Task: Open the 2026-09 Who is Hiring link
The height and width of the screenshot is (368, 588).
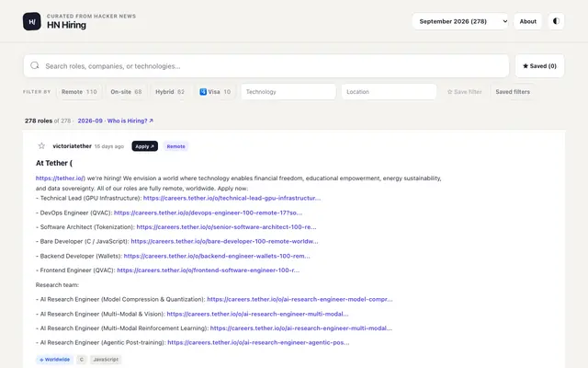Action: coord(116,121)
